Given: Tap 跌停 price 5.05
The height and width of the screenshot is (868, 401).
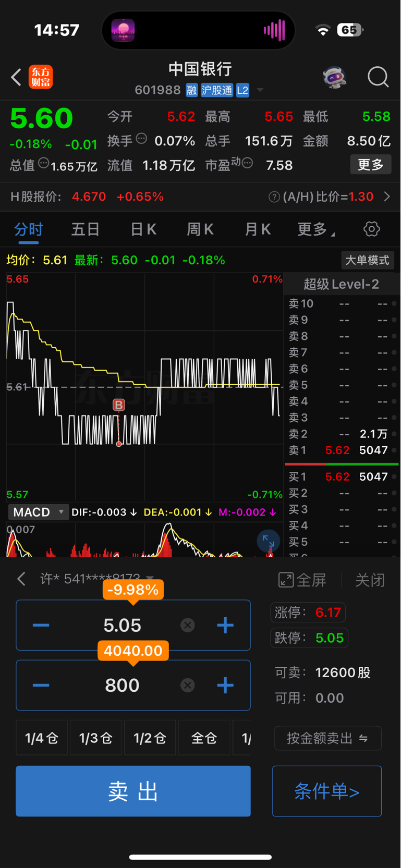Looking at the screenshot, I should (309, 638).
